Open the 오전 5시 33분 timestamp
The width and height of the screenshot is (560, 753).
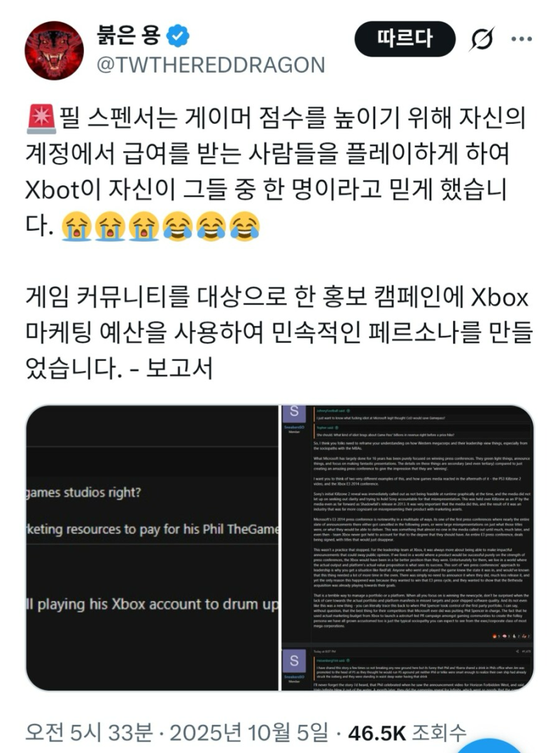coord(88,733)
